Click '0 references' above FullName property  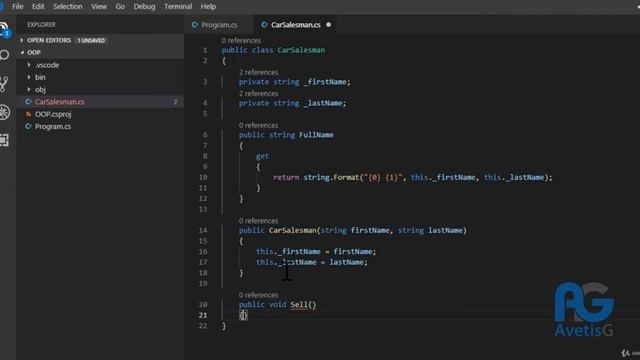tap(258, 125)
